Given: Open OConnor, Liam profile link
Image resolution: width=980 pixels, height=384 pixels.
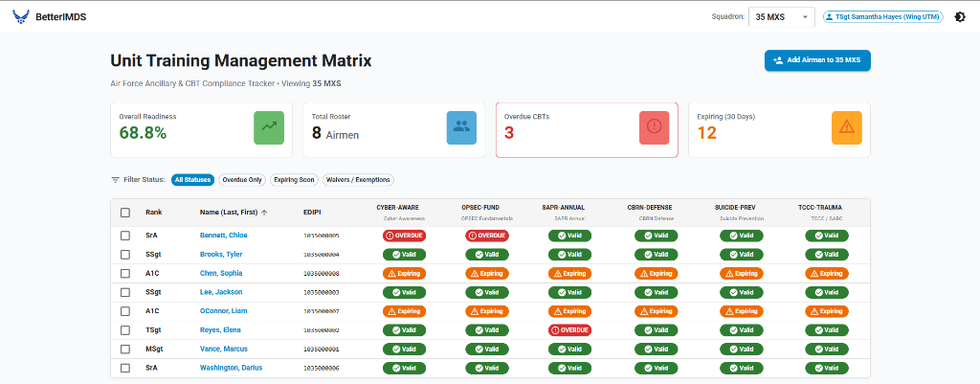Looking at the screenshot, I should [x=223, y=311].
